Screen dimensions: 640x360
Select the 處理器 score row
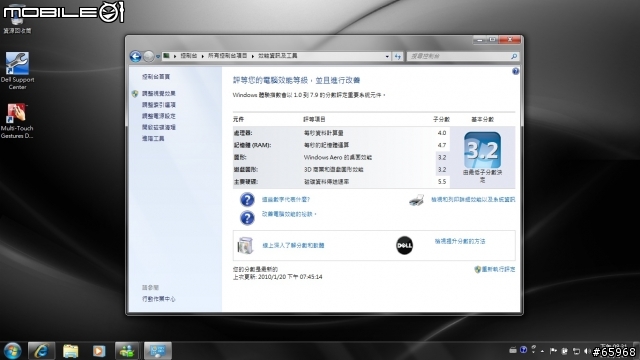[x=341, y=133]
